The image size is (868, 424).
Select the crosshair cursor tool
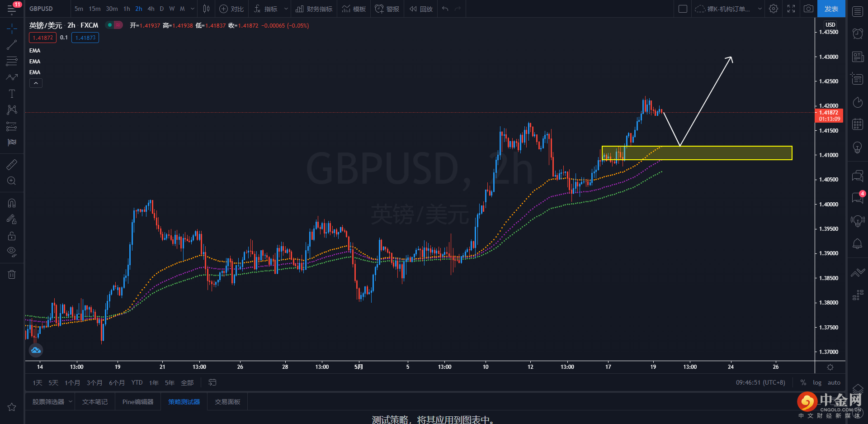pos(12,29)
